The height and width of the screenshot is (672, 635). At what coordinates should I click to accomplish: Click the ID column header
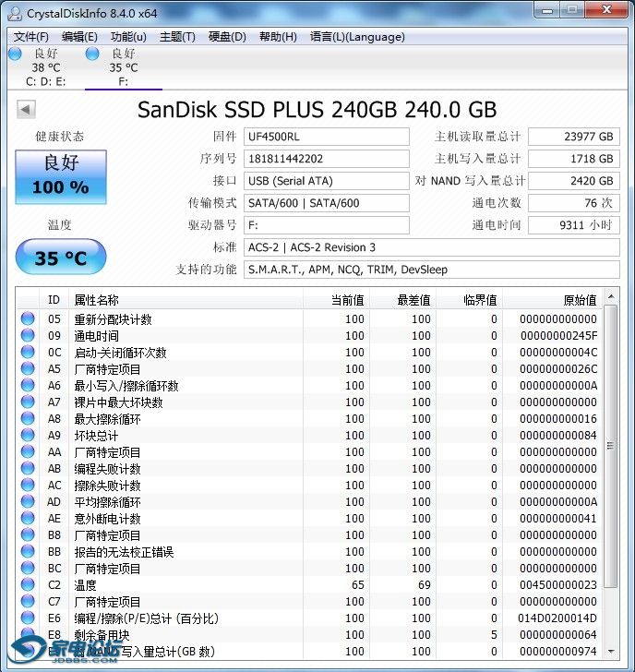tap(54, 300)
